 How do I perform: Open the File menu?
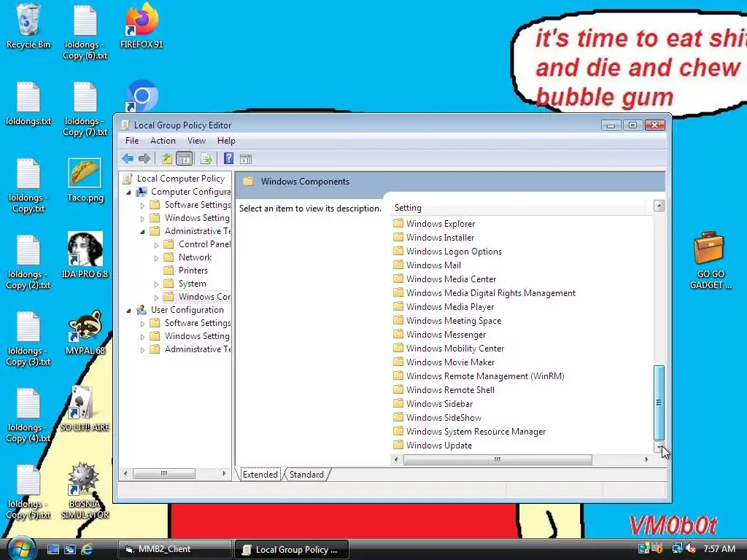pyautogui.click(x=132, y=141)
